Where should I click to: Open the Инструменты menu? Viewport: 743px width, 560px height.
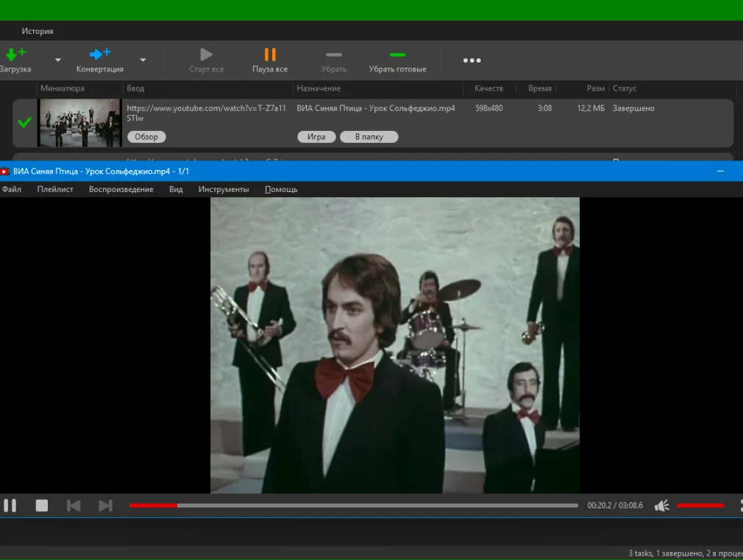pyautogui.click(x=224, y=189)
